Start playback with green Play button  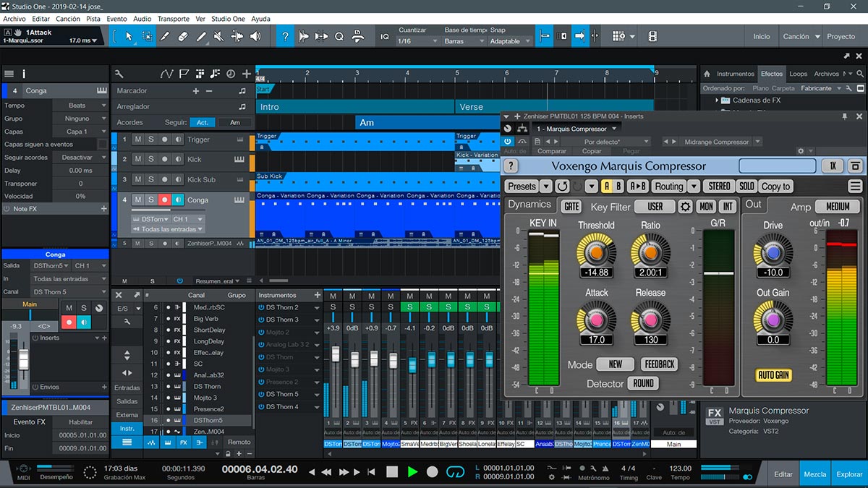(x=412, y=471)
